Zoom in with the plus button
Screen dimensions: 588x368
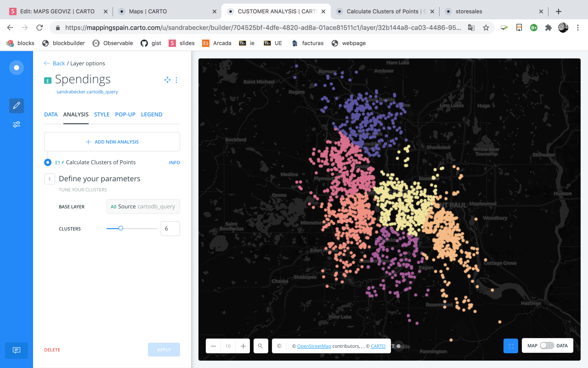pyautogui.click(x=243, y=346)
